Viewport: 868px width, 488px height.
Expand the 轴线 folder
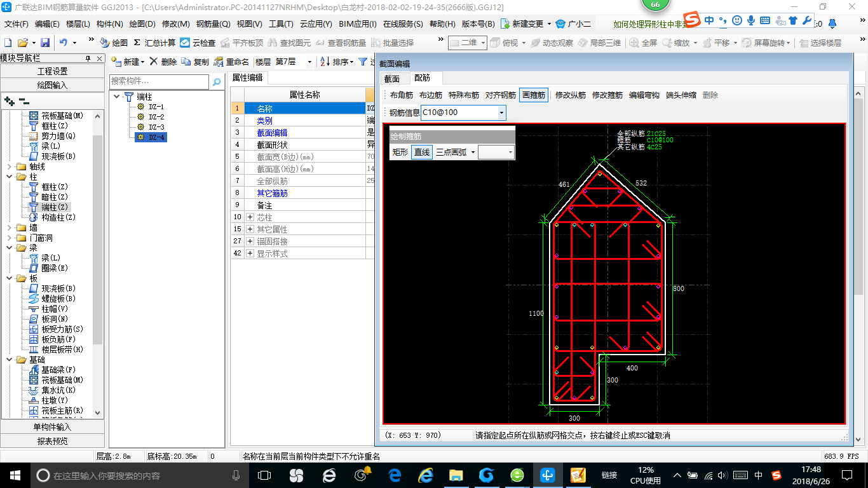(8, 166)
